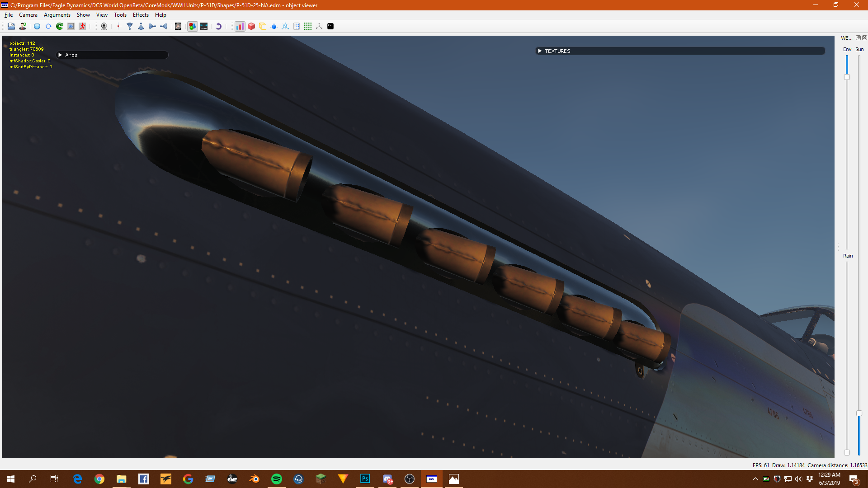
Task: Open the Windows Start menu
Action: [11, 479]
